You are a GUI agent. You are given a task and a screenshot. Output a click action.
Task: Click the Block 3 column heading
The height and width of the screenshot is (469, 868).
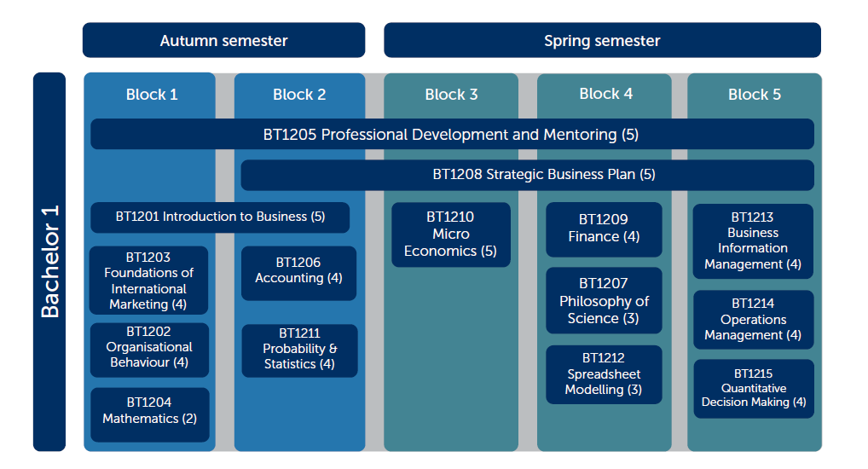pos(451,95)
